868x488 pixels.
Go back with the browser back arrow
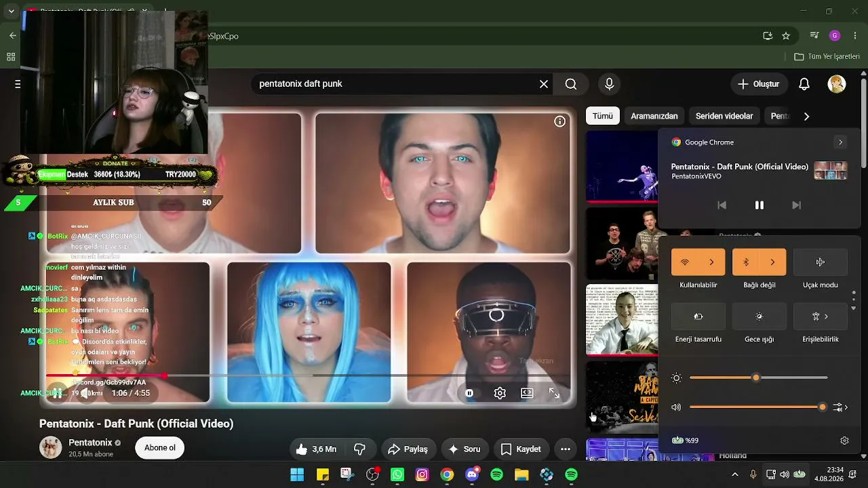[x=13, y=36]
